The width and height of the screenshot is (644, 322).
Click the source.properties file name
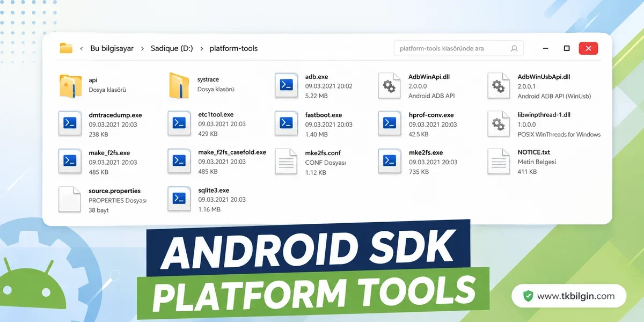point(114,191)
